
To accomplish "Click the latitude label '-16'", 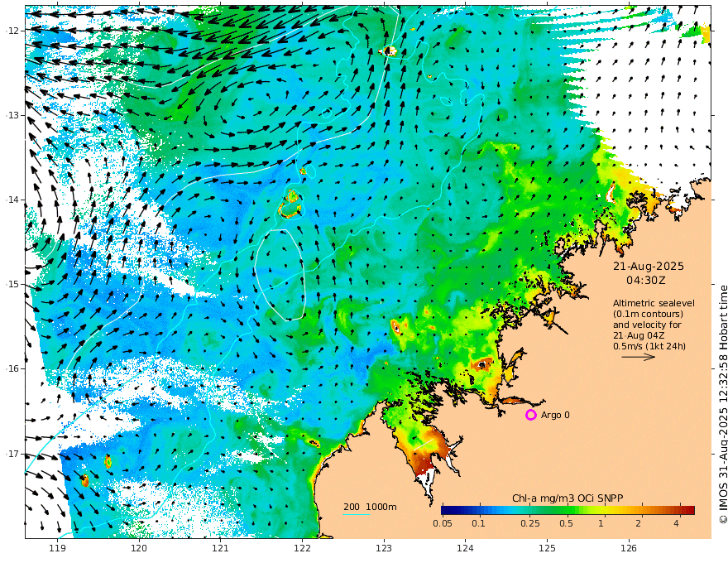I will (13, 368).
